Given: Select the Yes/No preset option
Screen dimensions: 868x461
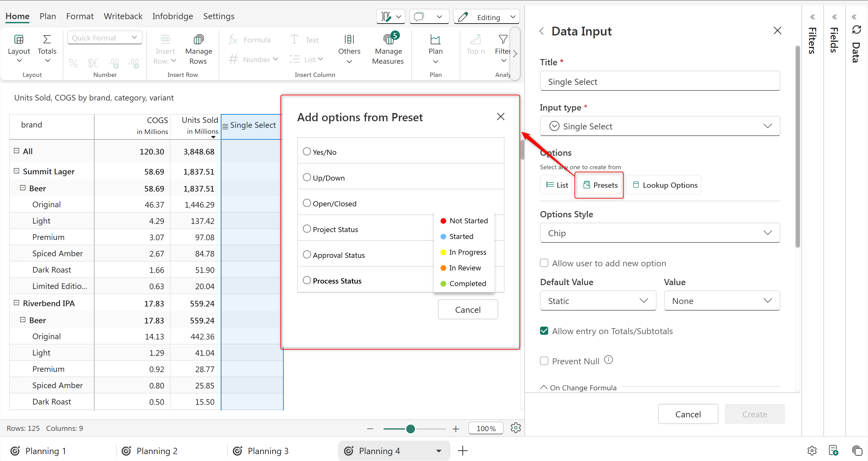Looking at the screenshot, I should coord(307,152).
